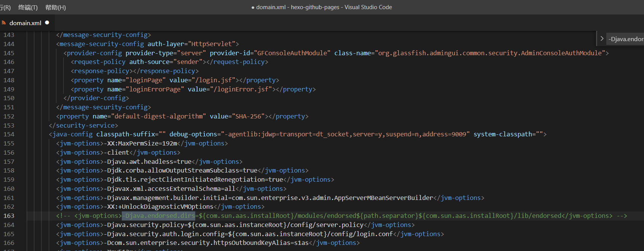Image resolution: width=644 pixels, height=251 pixels.
Task: Click the highlighted -Djava.endorsed.dirs match text
Action: pyautogui.click(x=158, y=216)
